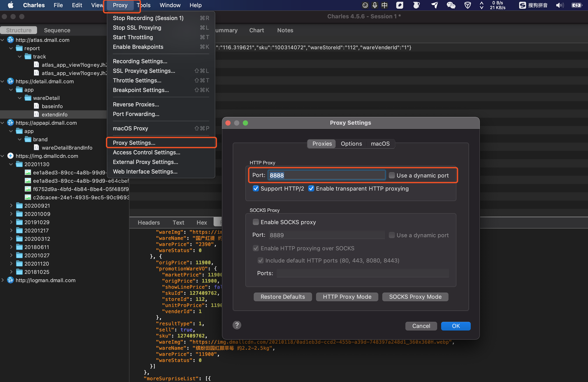Click the Headers tab in bottom panel
Viewport: 588px width, 382px height.
coord(149,223)
